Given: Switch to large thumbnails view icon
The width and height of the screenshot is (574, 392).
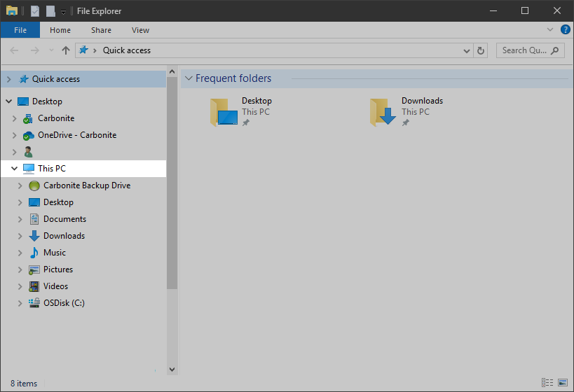Looking at the screenshot, I should click(562, 383).
